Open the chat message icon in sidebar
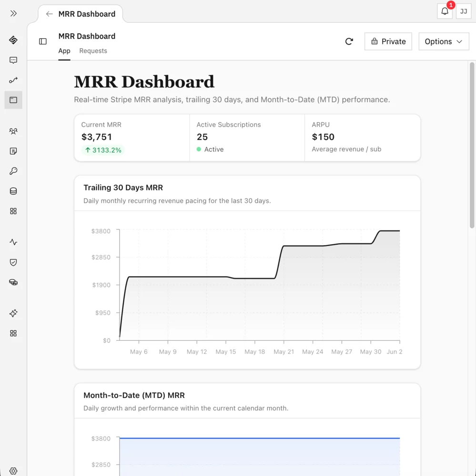The image size is (476, 476). coord(13,60)
